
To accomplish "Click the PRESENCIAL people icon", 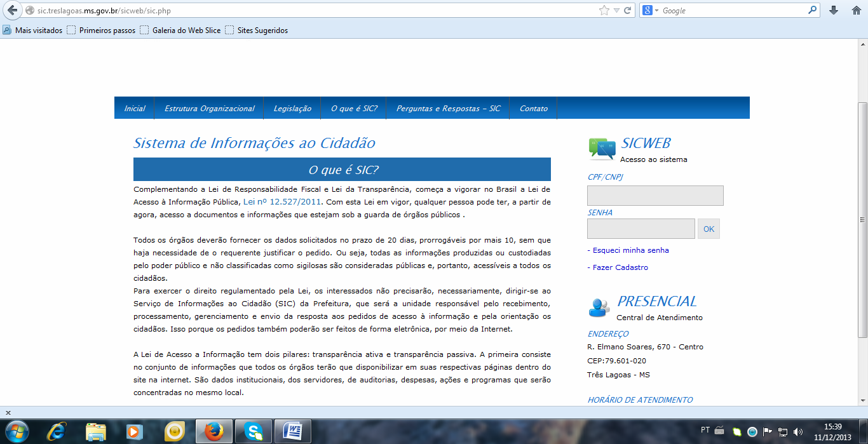I will [x=599, y=307].
